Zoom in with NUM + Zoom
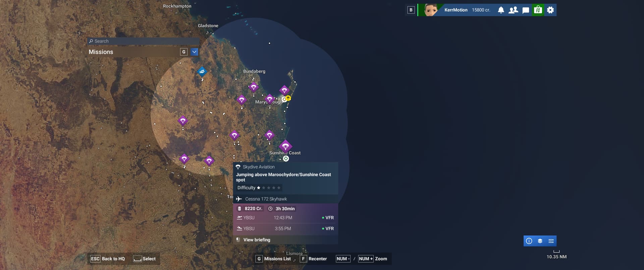 [373, 259]
